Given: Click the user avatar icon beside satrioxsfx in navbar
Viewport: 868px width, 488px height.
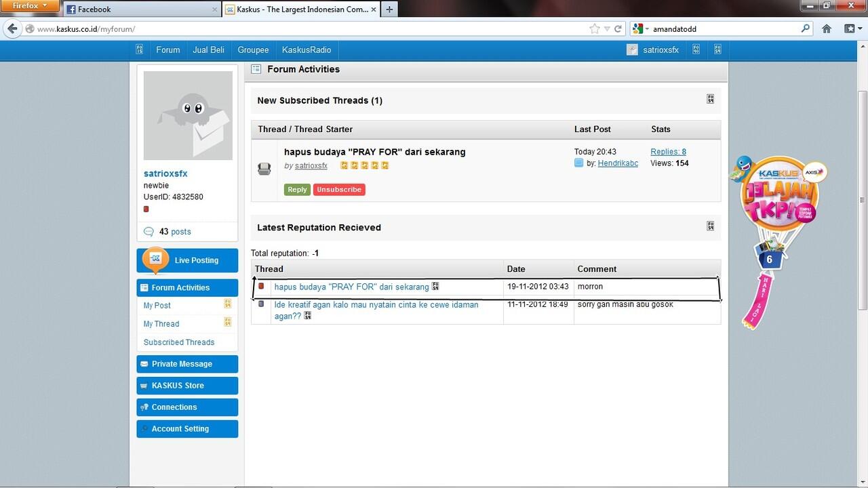Looking at the screenshot, I should [632, 49].
